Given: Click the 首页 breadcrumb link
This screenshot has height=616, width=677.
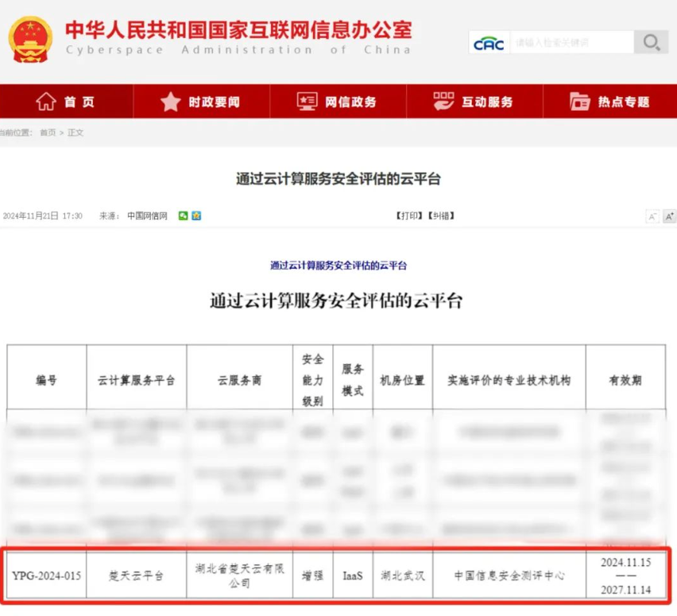Looking at the screenshot, I should tap(48, 133).
